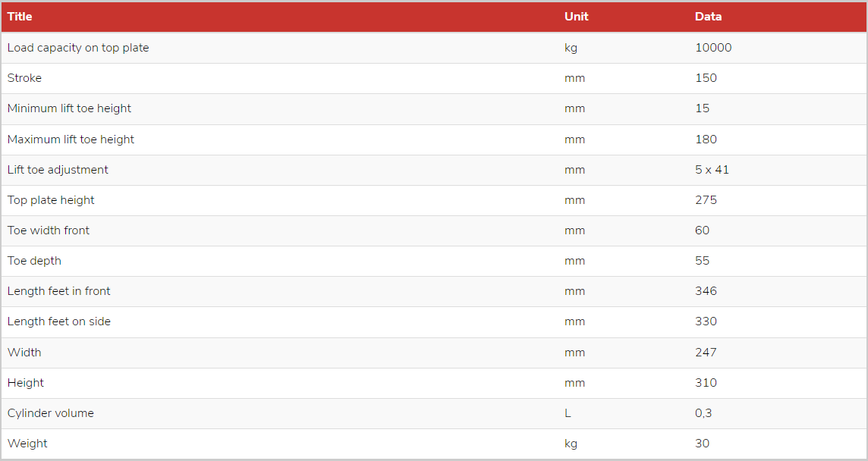Select the Load capacity on top plate row
868x461 pixels.
coord(434,48)
